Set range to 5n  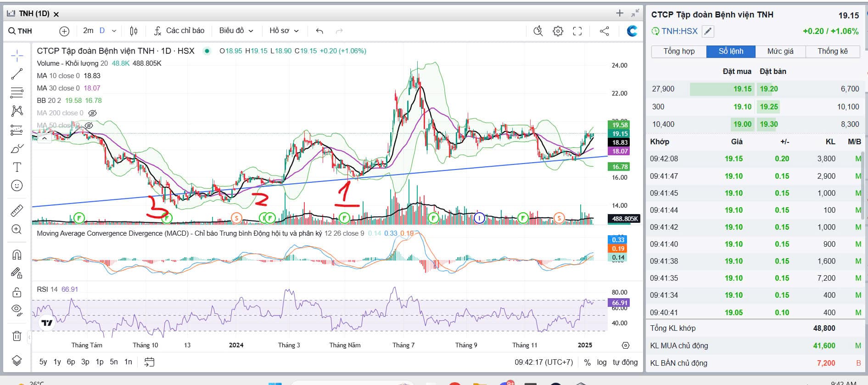114,362
